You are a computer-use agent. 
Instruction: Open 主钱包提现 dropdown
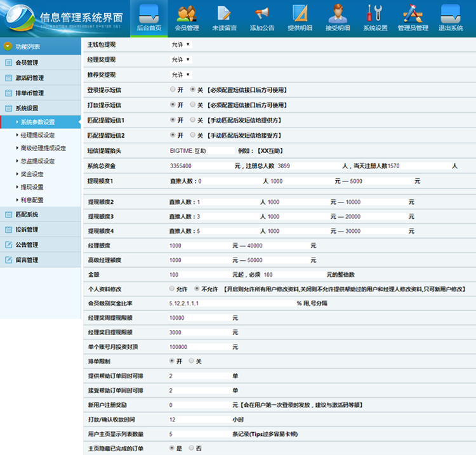181,44
